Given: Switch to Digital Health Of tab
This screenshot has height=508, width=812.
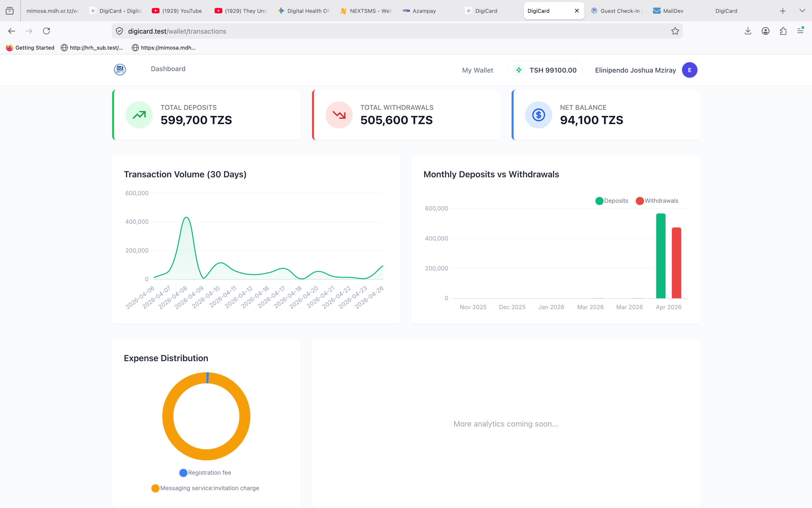Looking at the screenshot, I should (x=304, y=11).
